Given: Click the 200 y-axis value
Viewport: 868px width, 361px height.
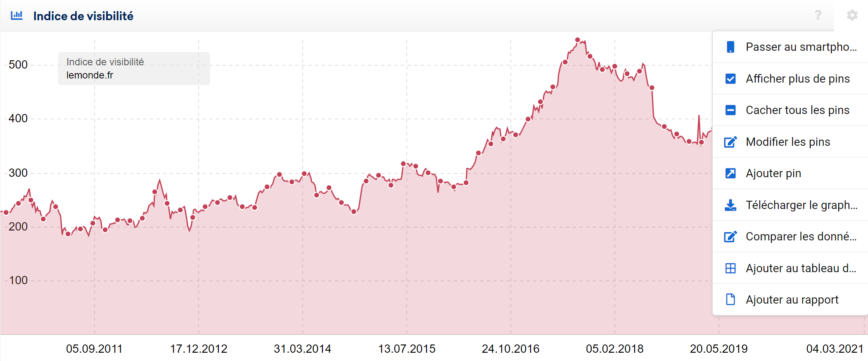Looking at the screenshot, I should (18, 226).
